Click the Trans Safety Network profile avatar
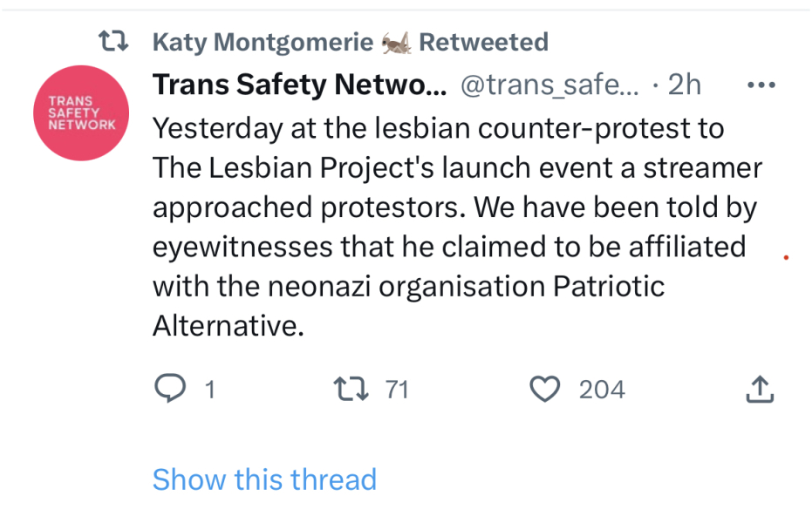This screenshot has height=523, width=812. tap(80, 112)
